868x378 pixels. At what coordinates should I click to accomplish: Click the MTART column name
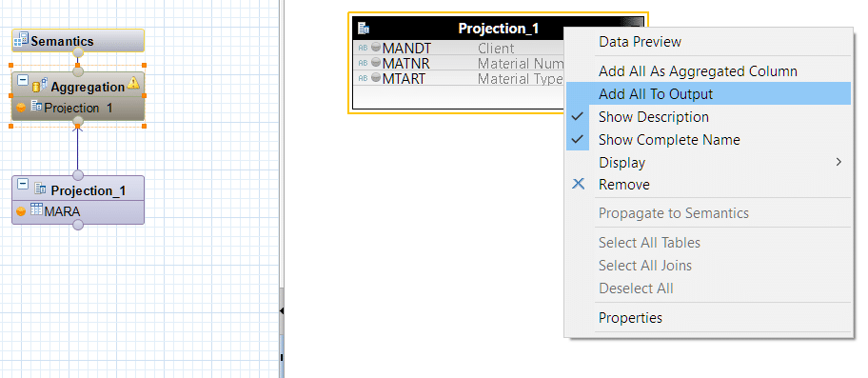tap(404, 79)
